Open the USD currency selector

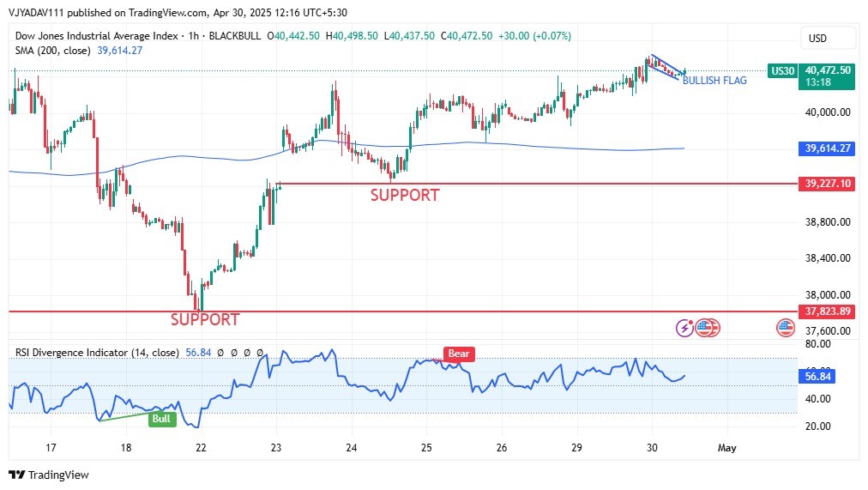[x=817, y=39]
